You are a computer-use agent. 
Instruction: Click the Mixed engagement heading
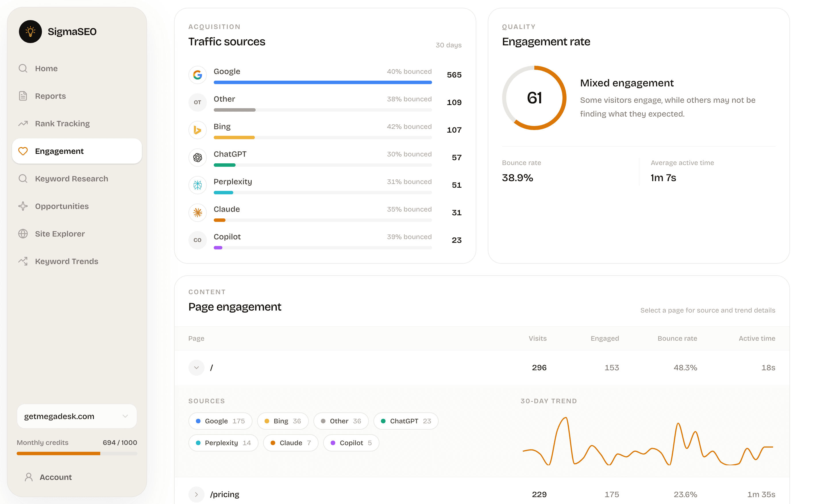(627, 83)
